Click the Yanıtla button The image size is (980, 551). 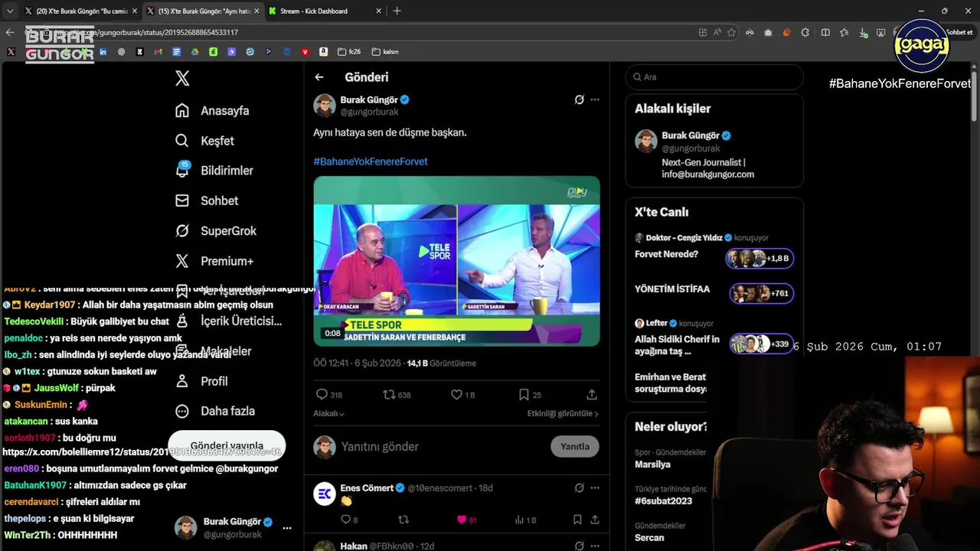click(x=575, y=446)
